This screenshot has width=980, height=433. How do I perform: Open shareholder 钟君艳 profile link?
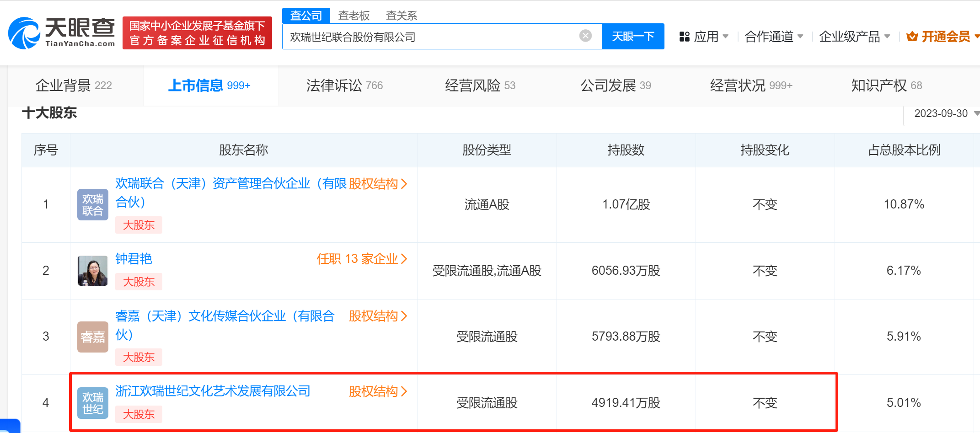pos(134,259)
